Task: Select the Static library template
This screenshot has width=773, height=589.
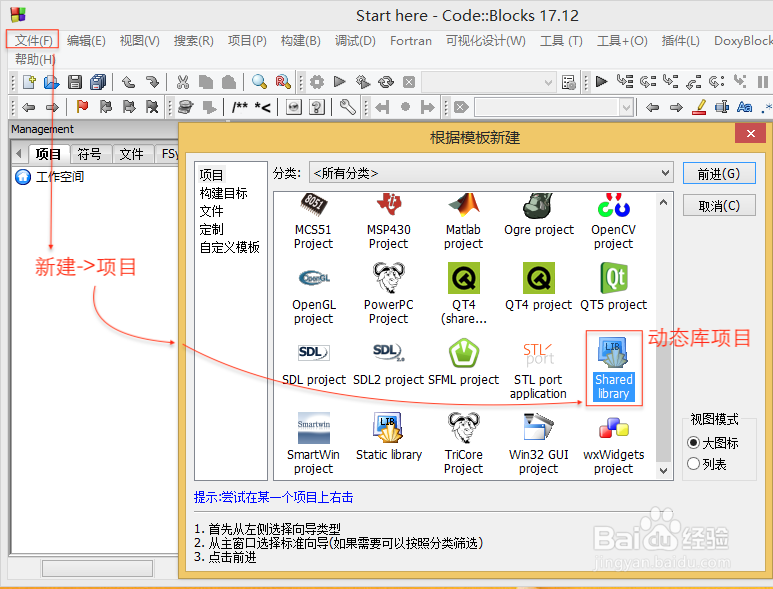Action: 389,437
